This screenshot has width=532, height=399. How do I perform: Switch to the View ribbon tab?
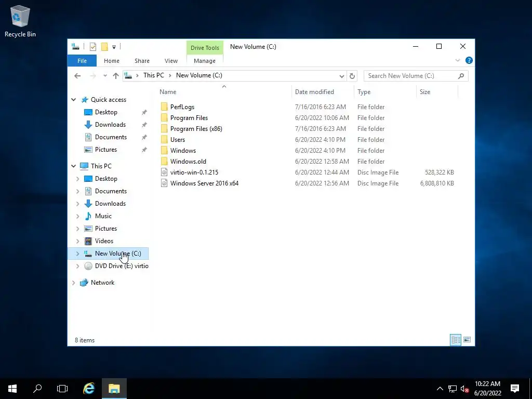[171, 61]
